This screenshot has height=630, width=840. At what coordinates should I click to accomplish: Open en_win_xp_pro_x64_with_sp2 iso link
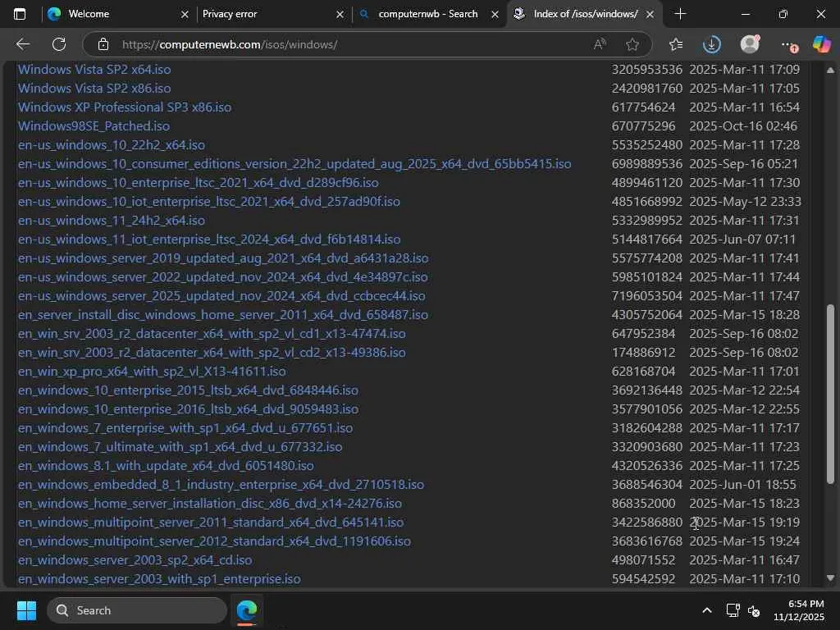tap(152, 372)
